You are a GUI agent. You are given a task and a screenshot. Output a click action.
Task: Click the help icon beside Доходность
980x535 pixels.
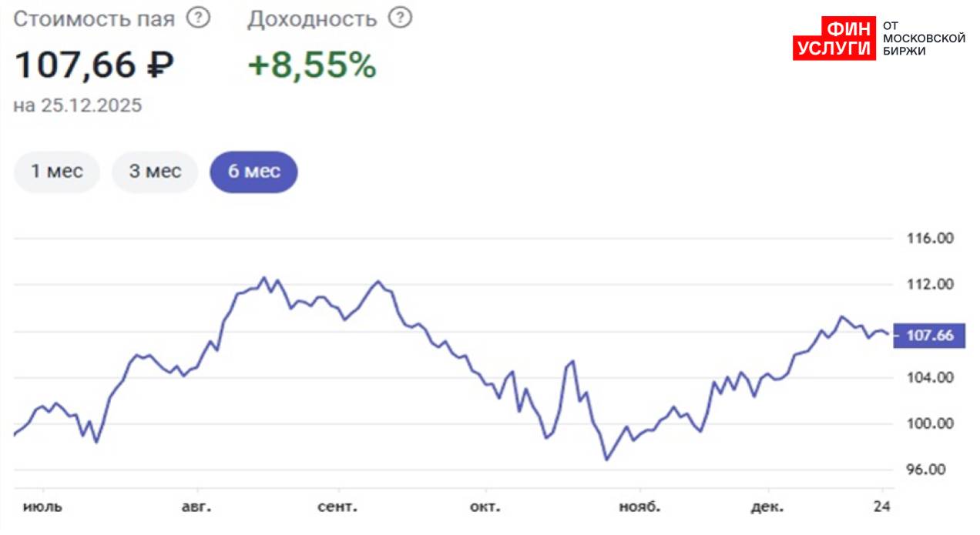400,18
